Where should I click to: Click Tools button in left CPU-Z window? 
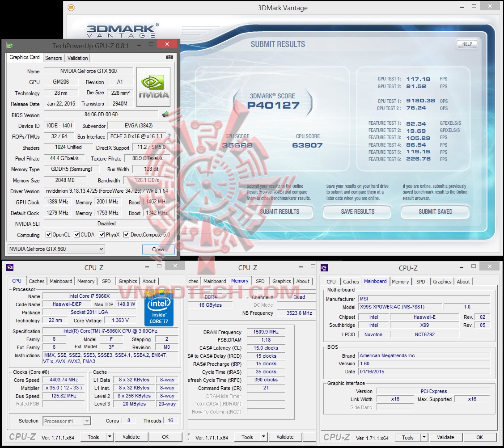point(93,437)
